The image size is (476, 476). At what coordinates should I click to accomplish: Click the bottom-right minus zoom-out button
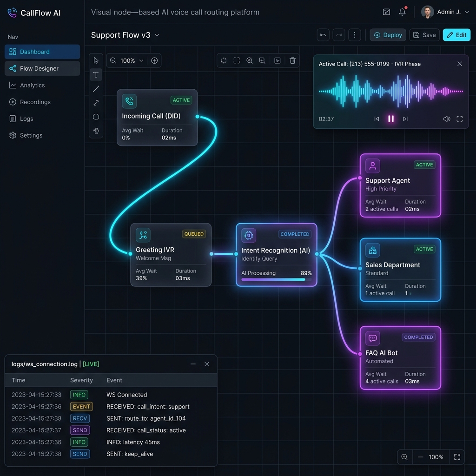pos(420,457)
